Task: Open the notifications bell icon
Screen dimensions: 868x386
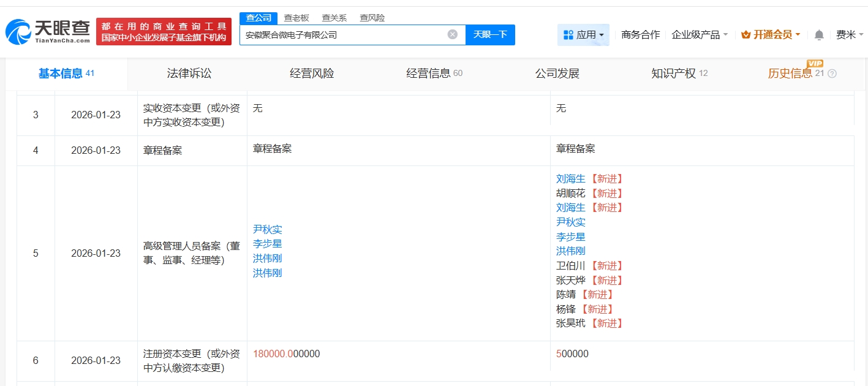Action: 819,35
